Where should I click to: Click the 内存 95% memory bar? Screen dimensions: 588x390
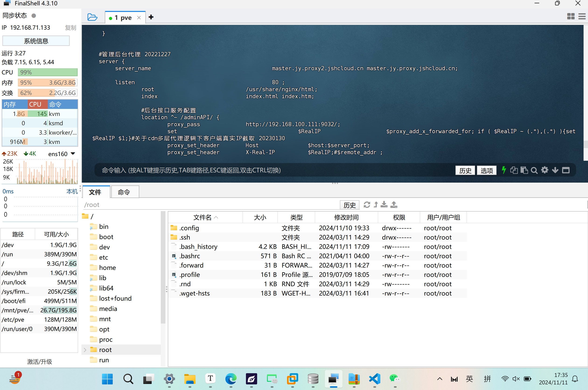48,83
